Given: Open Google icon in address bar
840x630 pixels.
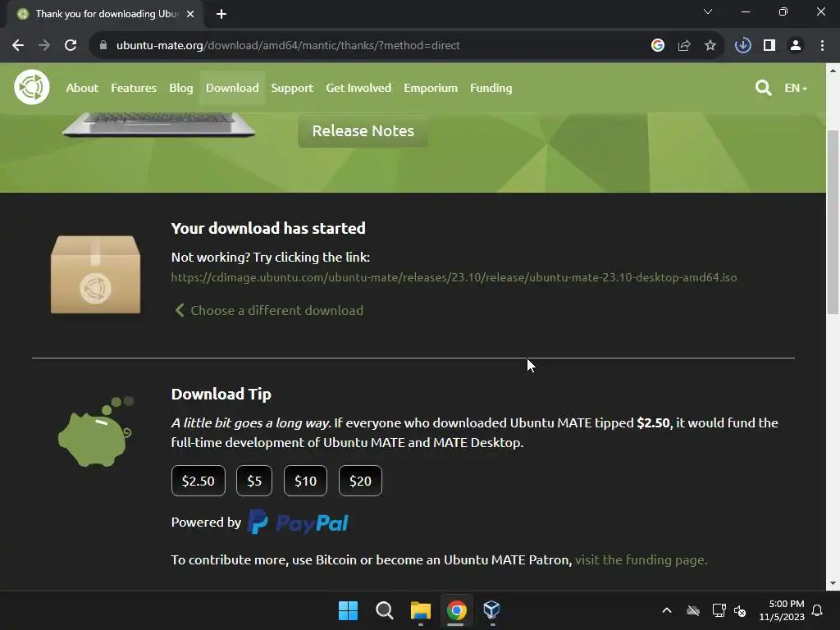Looking at the screenshot, I should [x=658, y=46].
